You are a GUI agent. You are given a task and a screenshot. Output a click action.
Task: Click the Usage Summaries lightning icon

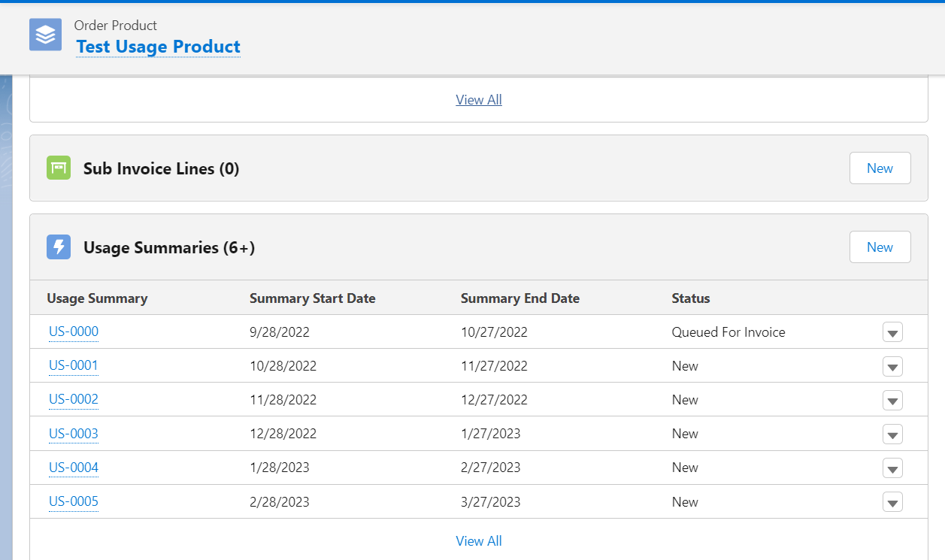point(58,247)
